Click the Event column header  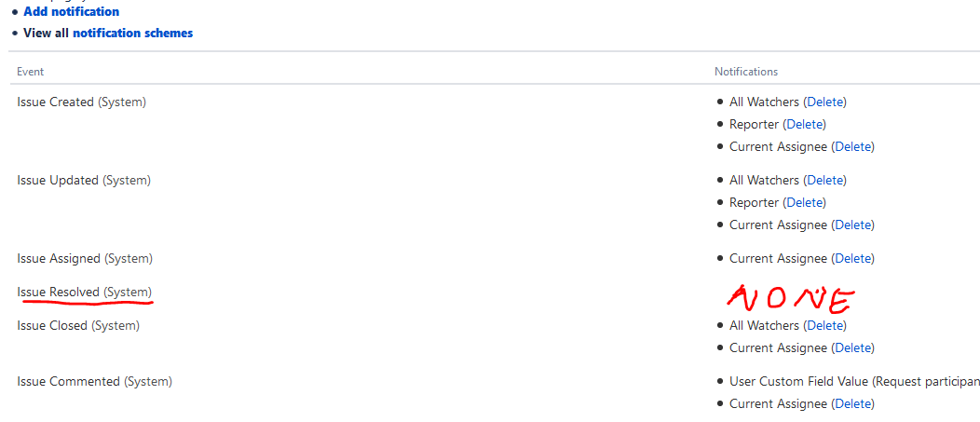[x=30, y=72]
